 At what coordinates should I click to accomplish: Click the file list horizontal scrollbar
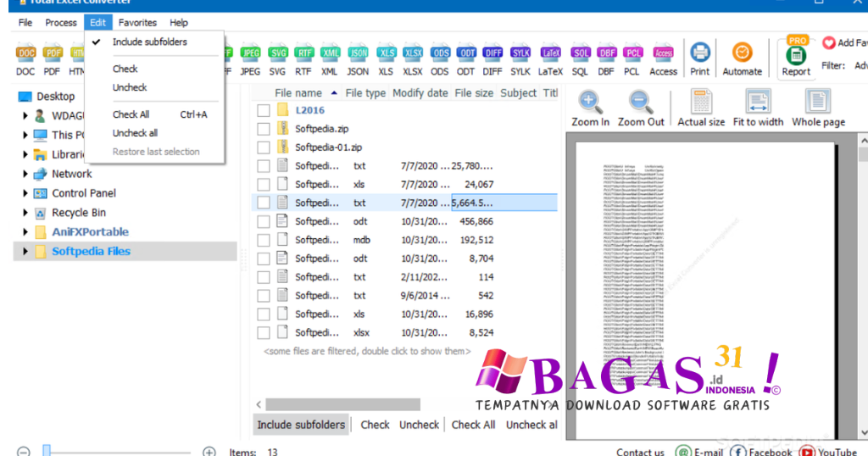(x=342, y=404)
